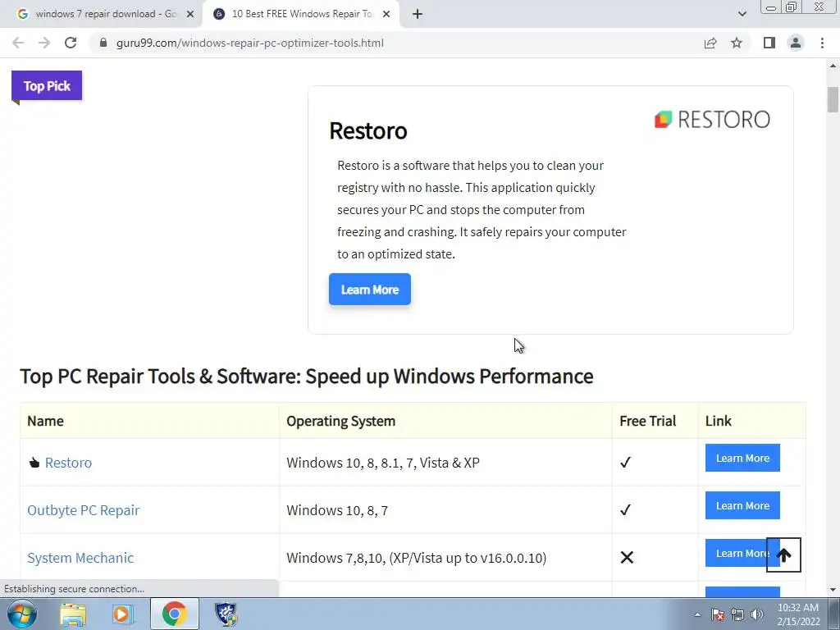Open the clock showing 10:32 AM
The width and height of the screenshot is (840, 630).
(x=798, y=614)
